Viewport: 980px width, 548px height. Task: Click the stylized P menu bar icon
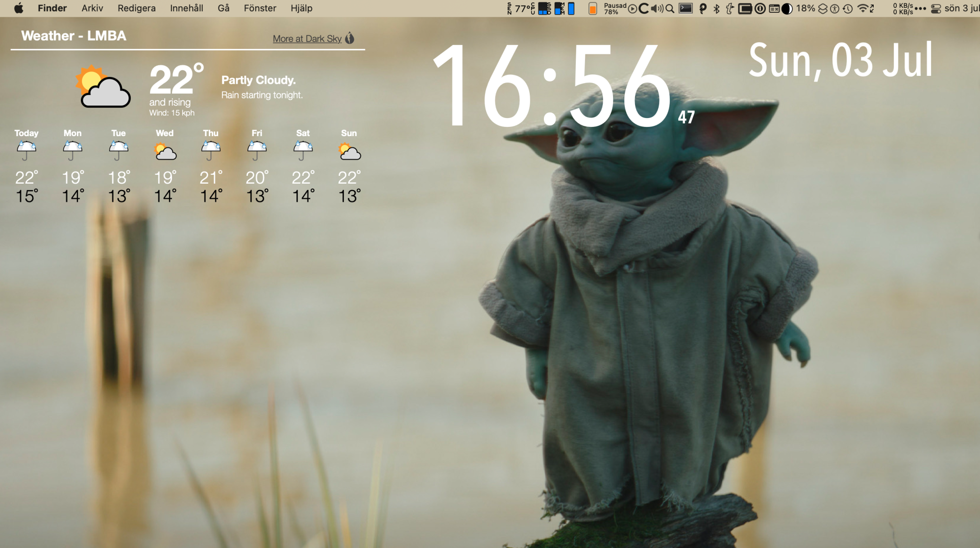click(x=703, y=8)
